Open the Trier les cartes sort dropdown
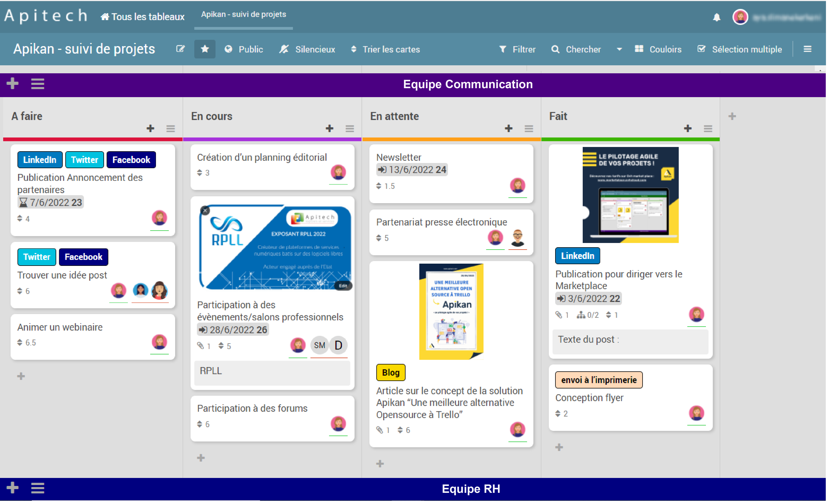This screenshot has height=504, width=828. 385,49
